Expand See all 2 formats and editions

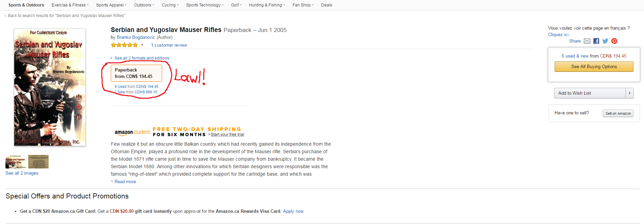[x=141, y=58]
